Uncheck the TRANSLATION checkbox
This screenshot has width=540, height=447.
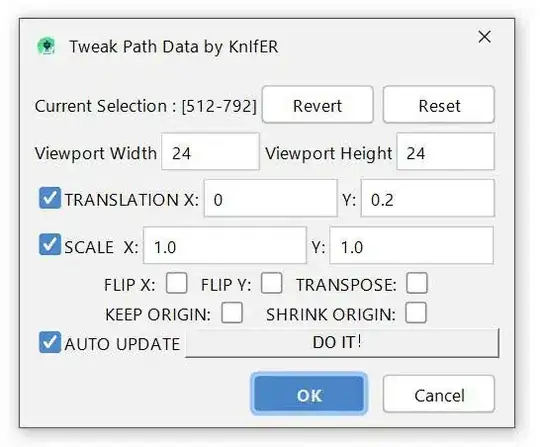(x=50, y=198)
